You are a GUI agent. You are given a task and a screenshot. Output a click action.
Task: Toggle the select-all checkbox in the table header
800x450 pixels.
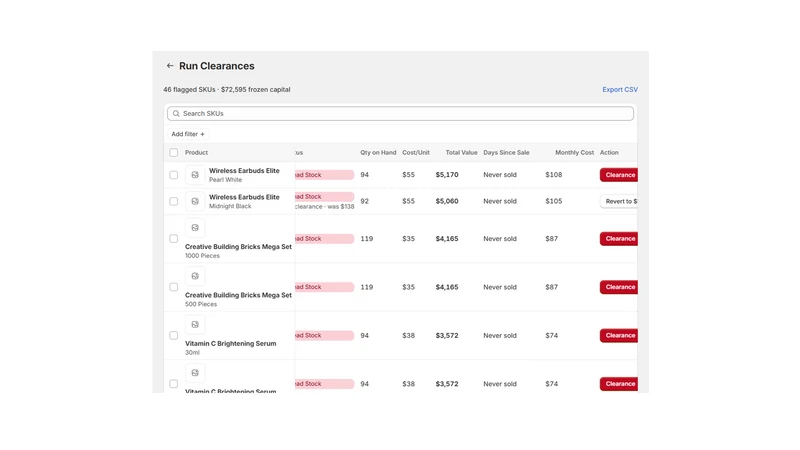(x=173, y=153)
